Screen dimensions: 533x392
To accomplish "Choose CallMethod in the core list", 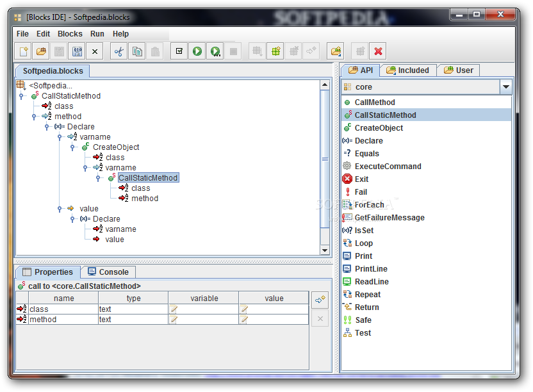I will pos(426,102).
